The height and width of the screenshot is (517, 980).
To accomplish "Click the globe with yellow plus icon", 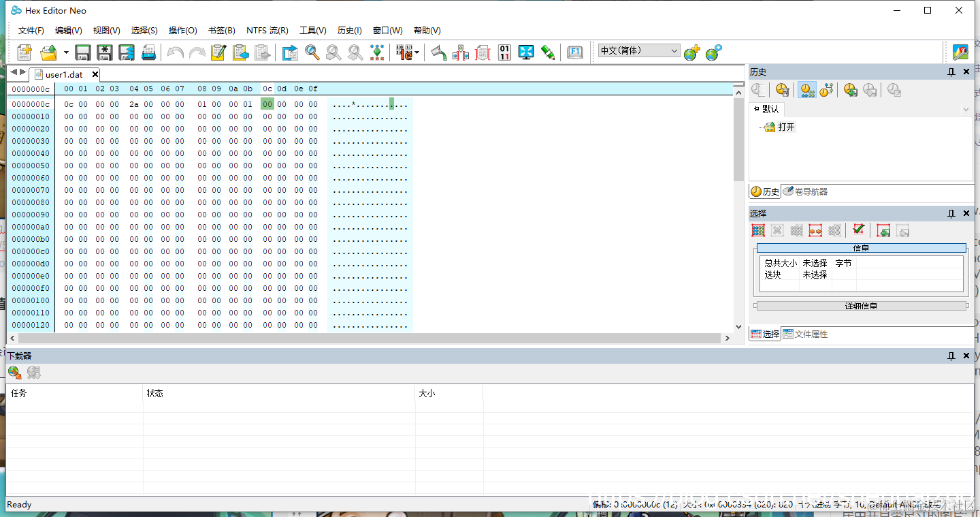I will click(x=691, y=52).
